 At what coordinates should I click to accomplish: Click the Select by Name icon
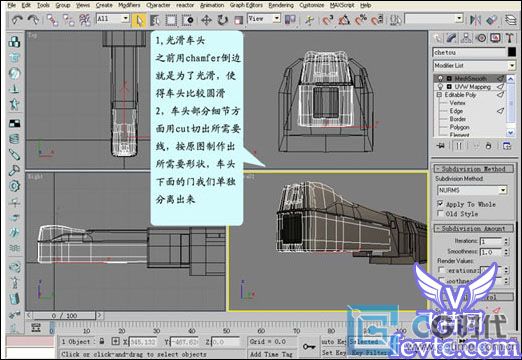click(x=155, y=20)
